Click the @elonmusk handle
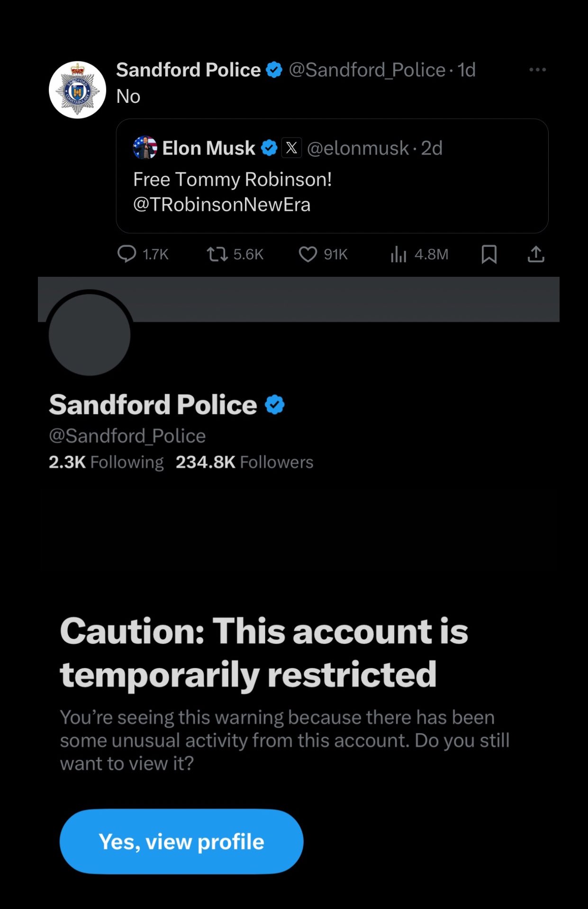 tap(358, 148)
